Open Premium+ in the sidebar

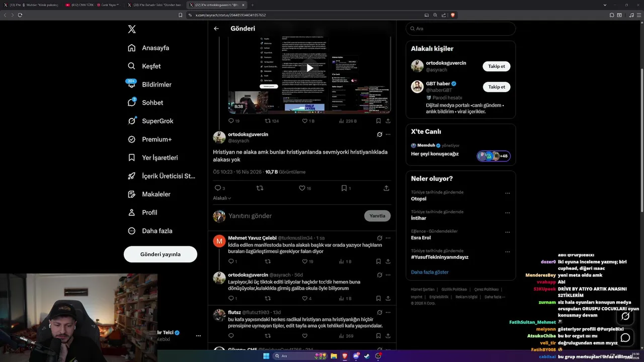149,139
